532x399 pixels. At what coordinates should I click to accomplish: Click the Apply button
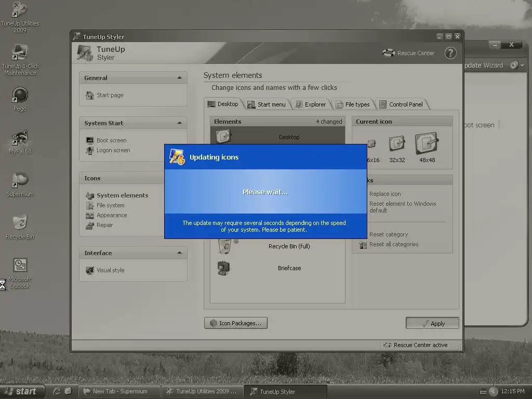point(432,323)
